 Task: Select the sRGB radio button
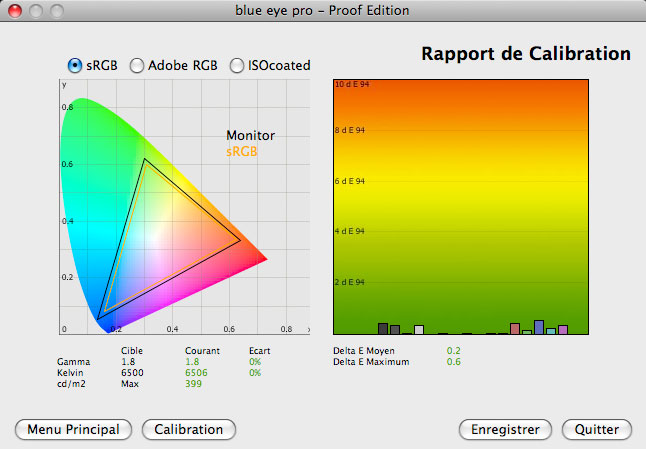click(x=74, y=66)
